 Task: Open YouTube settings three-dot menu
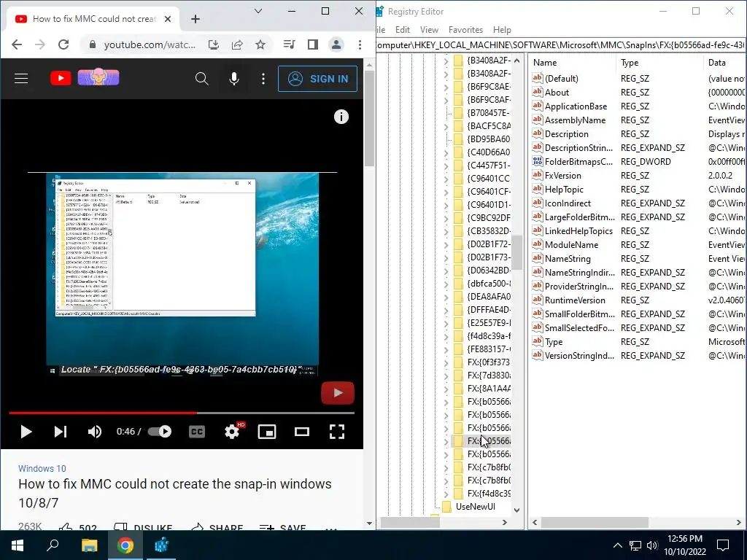pos(263,79)
